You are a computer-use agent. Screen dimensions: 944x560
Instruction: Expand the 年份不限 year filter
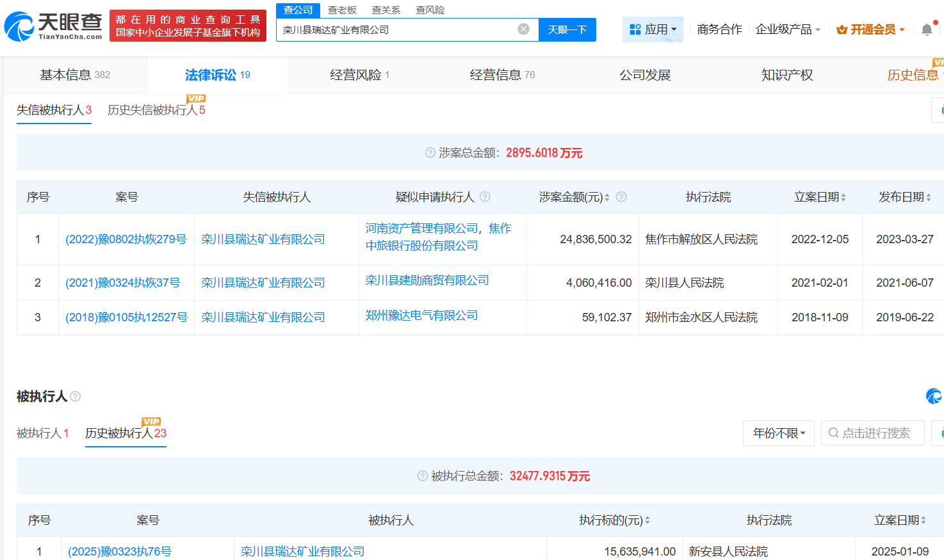(x=778, y=433)
